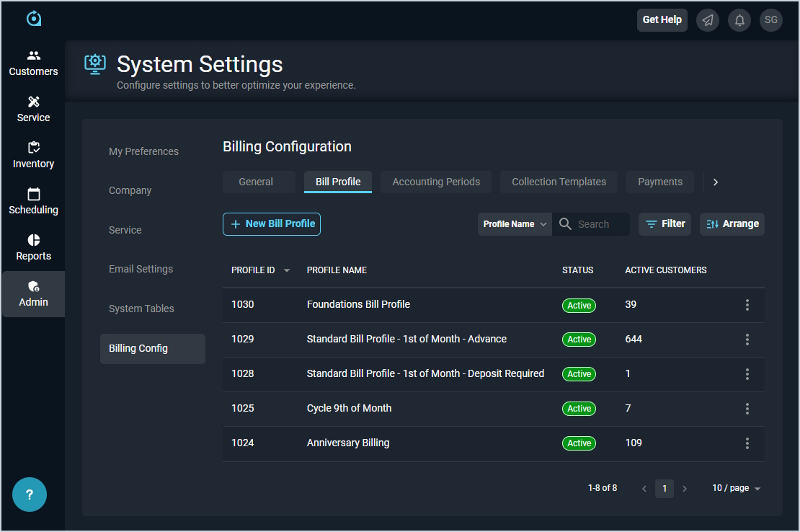Viewport: 800px width, 532px height.
Task: Open actions menu for Foundations Bill Profile
Action: (747, 305)
